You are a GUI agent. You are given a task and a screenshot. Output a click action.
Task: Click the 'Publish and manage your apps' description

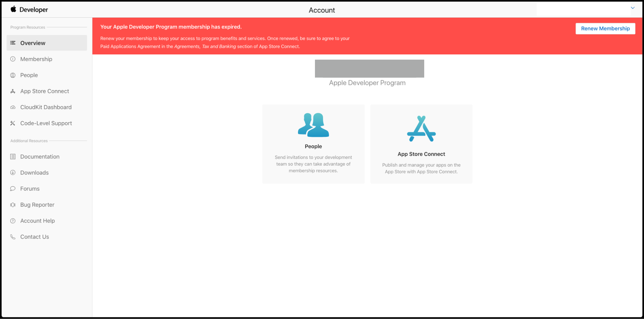coord(421,168)
